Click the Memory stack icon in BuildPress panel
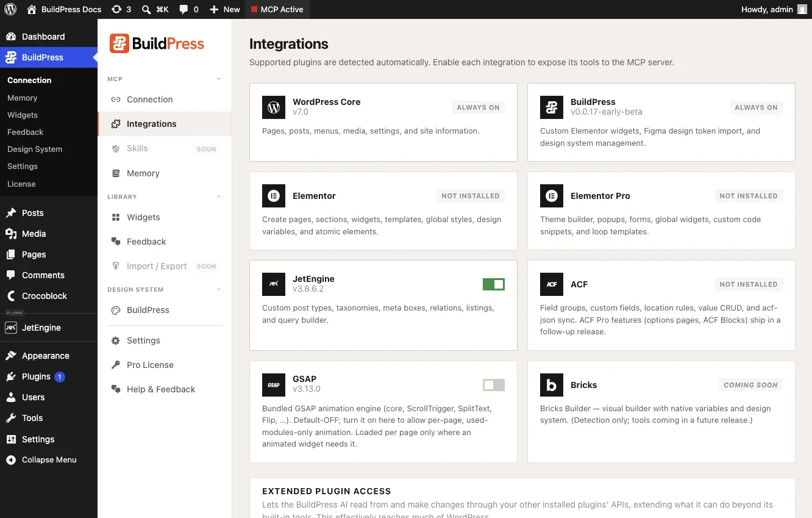The width and height of the screenshot is (812, 518). point(116,173)
